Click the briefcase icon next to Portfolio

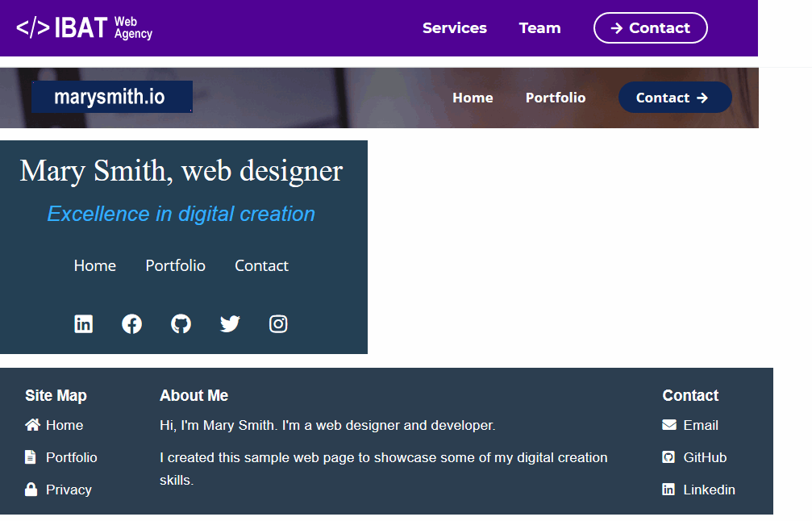coord(31,457)
